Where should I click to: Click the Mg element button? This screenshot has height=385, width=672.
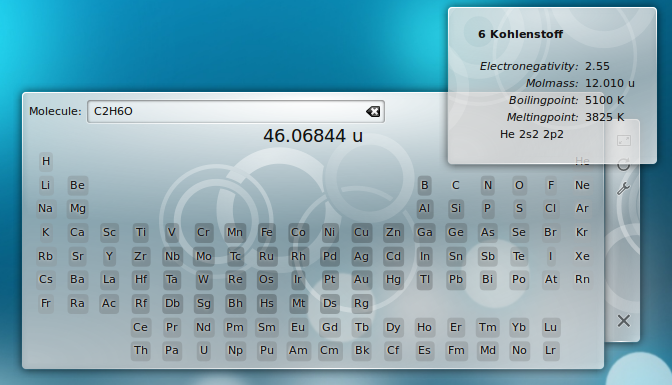pyautogui.click(x=78, y=208)
